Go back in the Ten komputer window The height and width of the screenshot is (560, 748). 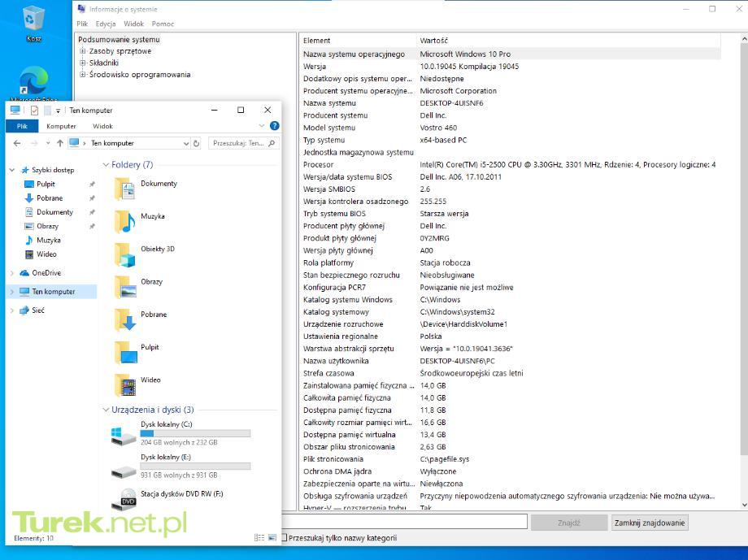(17, 143)
